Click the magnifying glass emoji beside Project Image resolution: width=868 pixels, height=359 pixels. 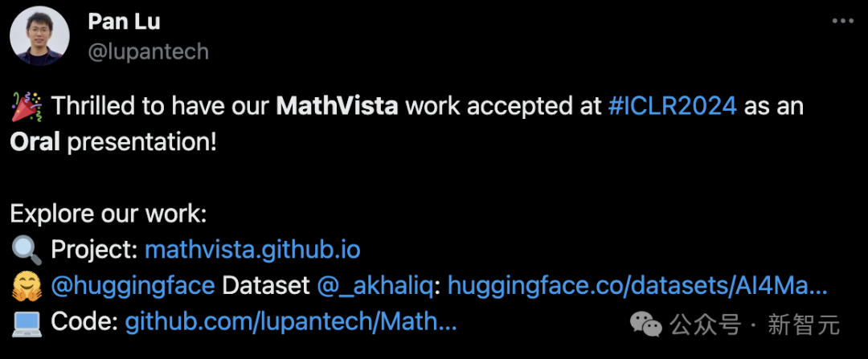tap(27, 250)
